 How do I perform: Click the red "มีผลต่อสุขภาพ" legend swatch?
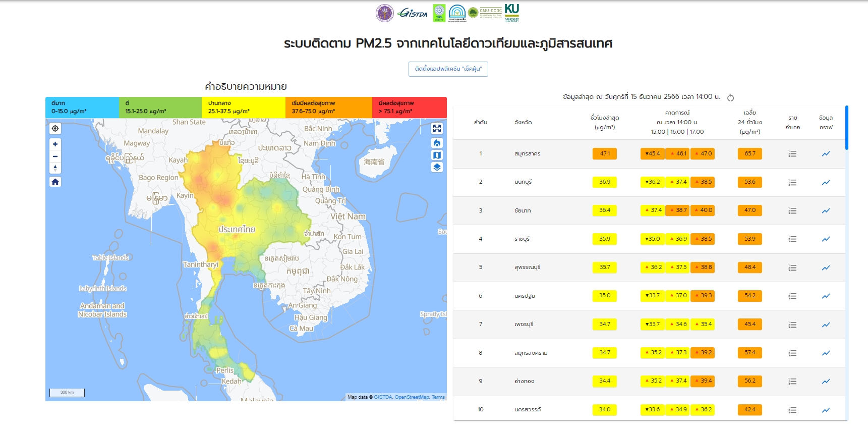click(409, 107)
